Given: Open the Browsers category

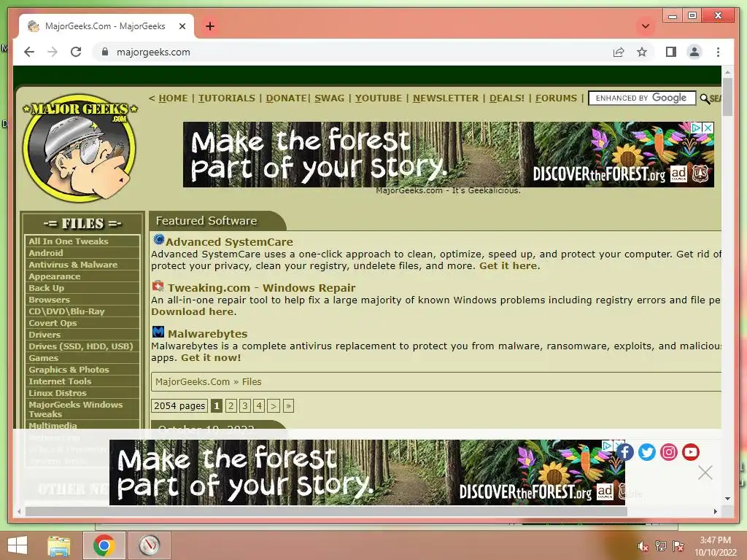Looking at the screenshot, I should coord(49,300).
